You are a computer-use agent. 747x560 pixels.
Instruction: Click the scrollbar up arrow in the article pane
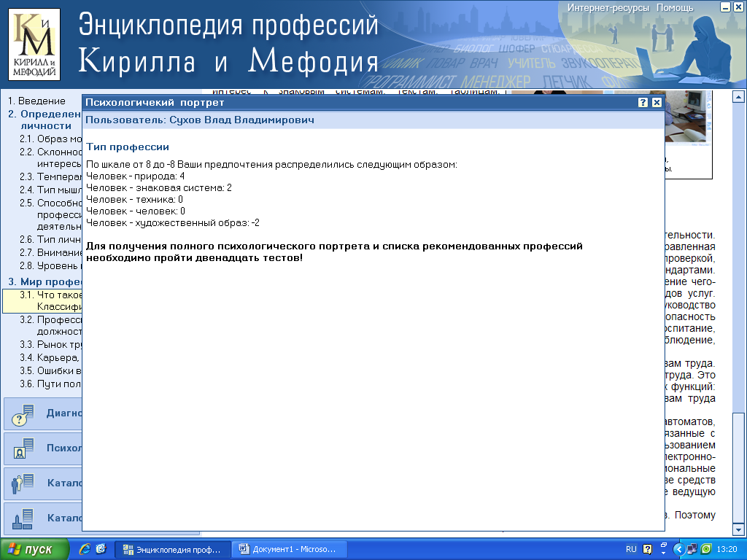coord(738,97)
